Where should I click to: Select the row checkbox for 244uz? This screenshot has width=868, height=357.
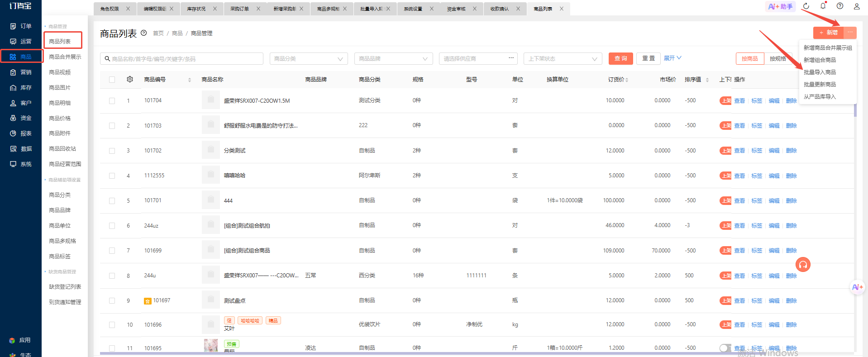click(112, 226)
